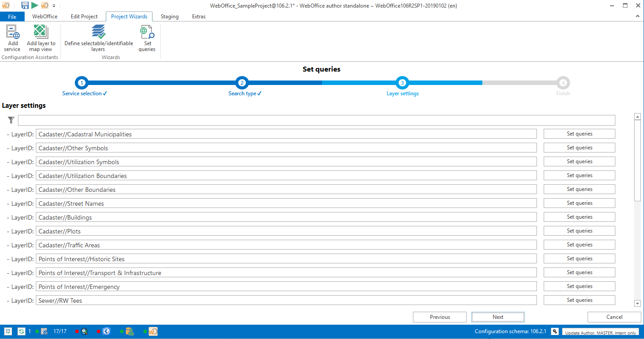Open Quick Access toolbar customization dropdown
Screen dimensions: 644x339
[53, 5]
